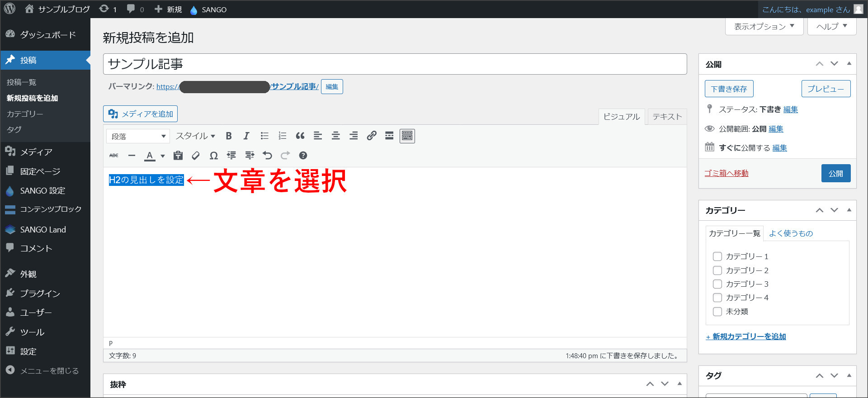This screenshot has width=868, height=398.
Task: Open the 表示オプション screen options panel
Action: (x=764, y=27)
